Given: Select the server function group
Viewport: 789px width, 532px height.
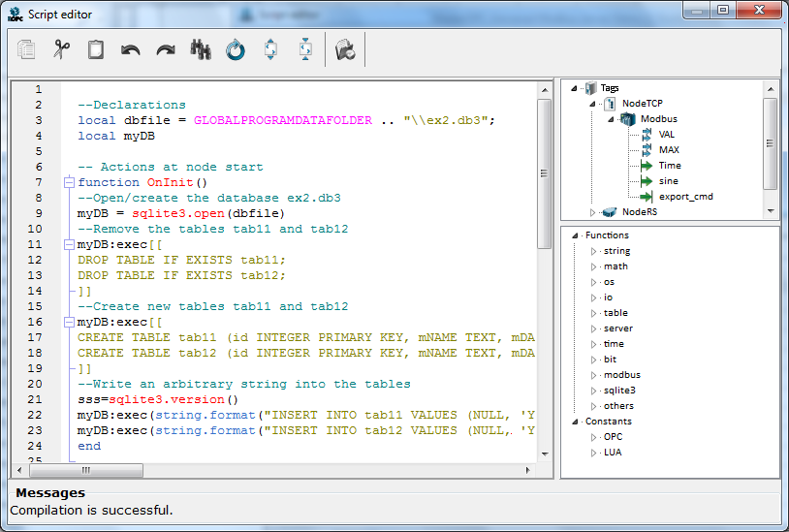Looking at the screenshot, I should (617, 329).
